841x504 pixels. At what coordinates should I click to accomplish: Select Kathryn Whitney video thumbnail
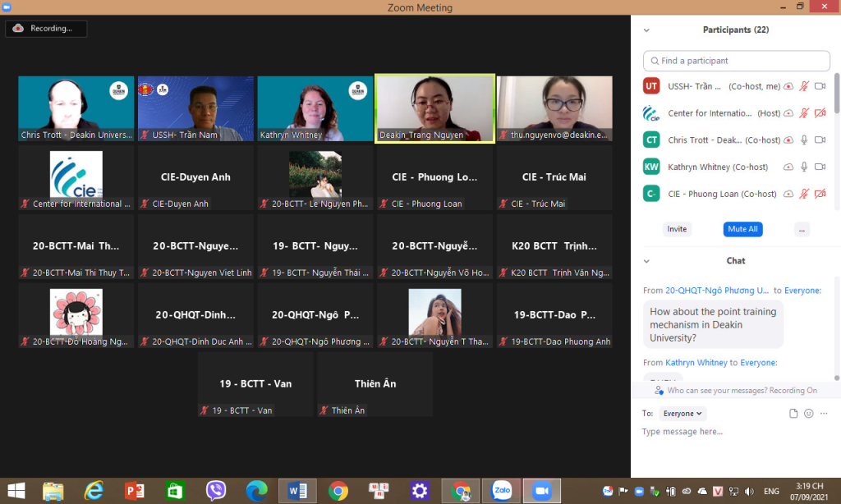[315, 109]
